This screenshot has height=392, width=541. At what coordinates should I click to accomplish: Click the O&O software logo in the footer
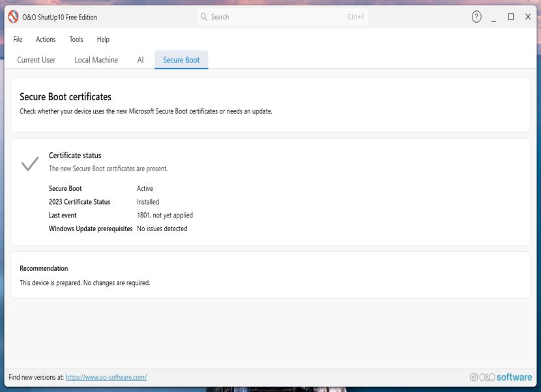501,377
